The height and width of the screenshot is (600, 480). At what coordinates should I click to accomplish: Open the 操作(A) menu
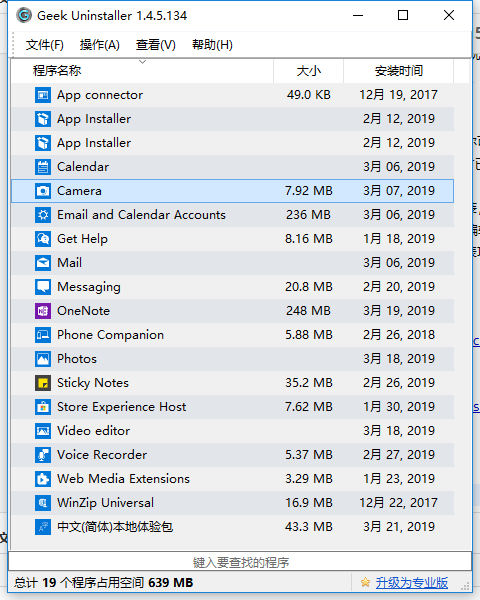point(100,45)
